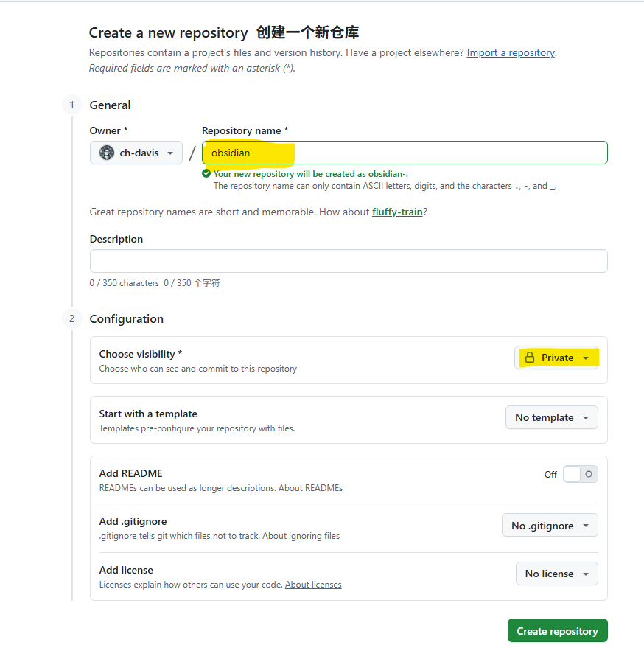Image resolution: width=644 pixels, height=648 pixels.
Task: Click step 2 Configuration number badge
Action: click(71, 319)
